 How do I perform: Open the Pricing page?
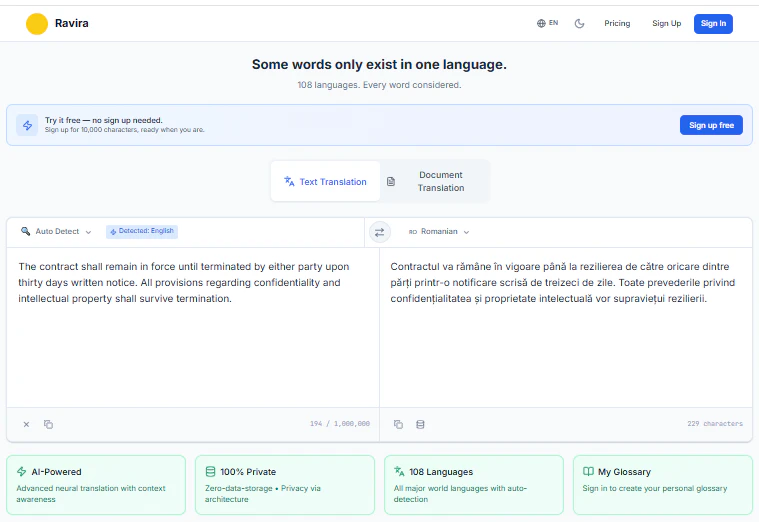coord(617,23)
